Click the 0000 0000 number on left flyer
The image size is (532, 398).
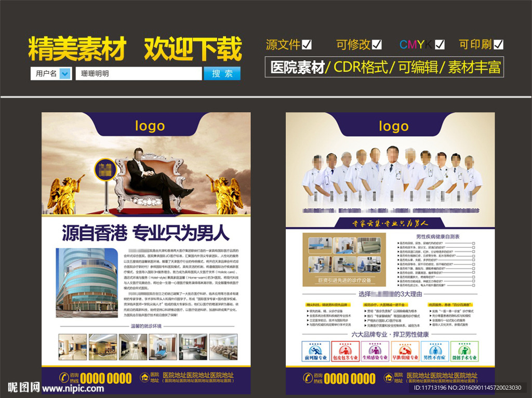tap(106, 378)
